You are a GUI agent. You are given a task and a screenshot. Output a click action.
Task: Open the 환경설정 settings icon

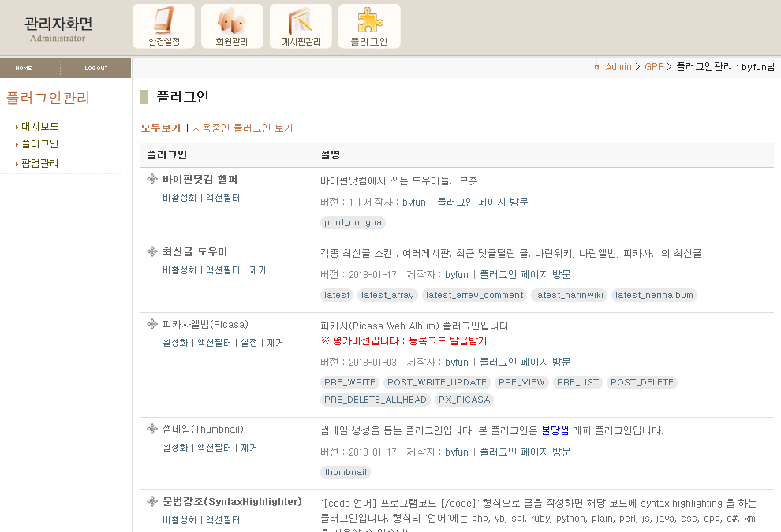[162, 26]
